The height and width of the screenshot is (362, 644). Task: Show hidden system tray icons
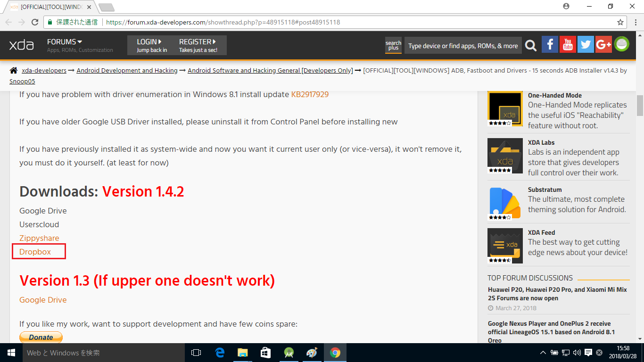pyautogui.click(x=543, y=353)
